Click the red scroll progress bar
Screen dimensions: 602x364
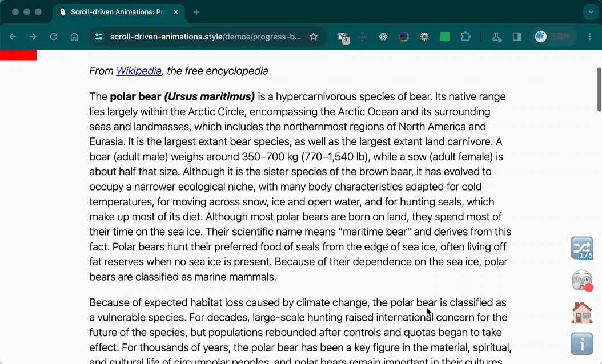click(18, 55)
